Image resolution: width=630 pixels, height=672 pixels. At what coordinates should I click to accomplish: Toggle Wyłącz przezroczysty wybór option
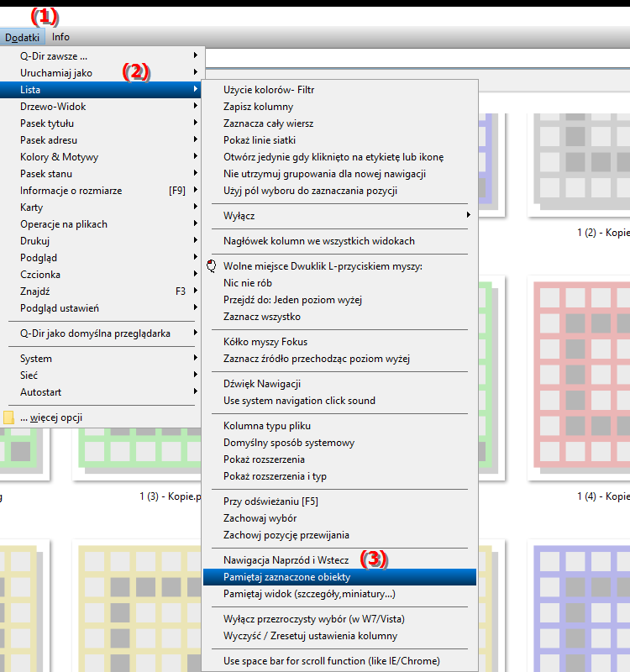tap(339, 619)
